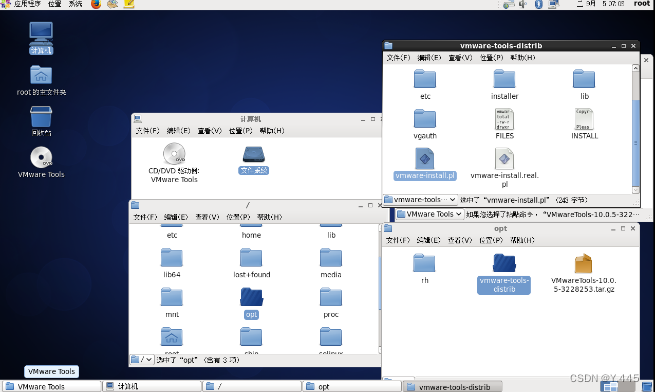Click the network status tray icon

(508, 4)
